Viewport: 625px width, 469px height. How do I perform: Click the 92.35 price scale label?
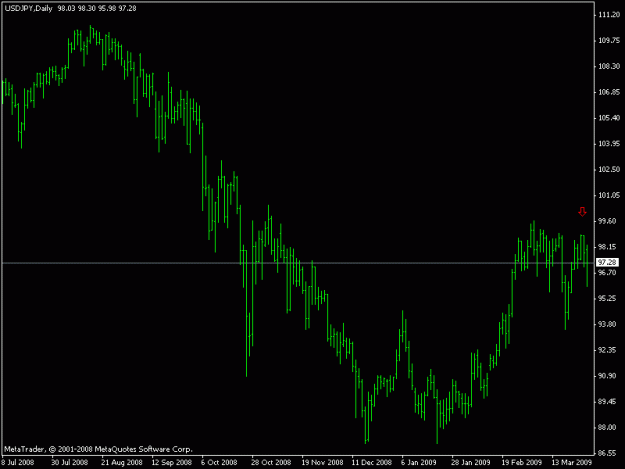[x=607, y=350]
